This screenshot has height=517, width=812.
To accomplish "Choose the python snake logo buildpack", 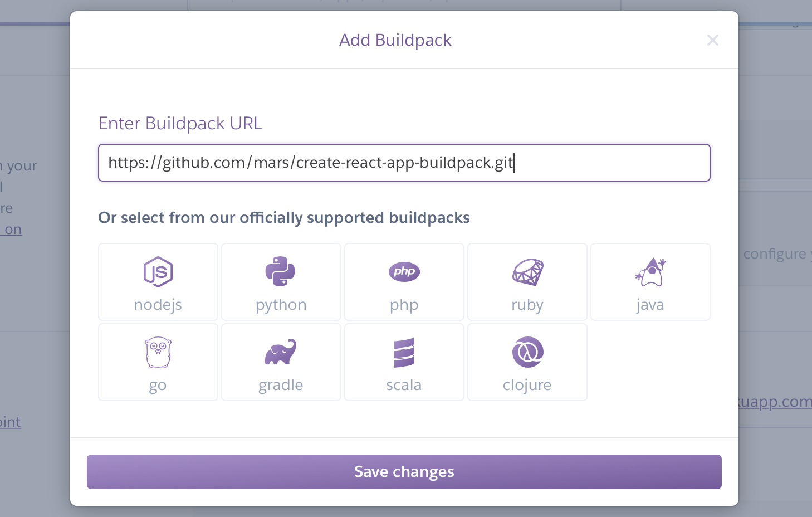I will coord(281,282).
